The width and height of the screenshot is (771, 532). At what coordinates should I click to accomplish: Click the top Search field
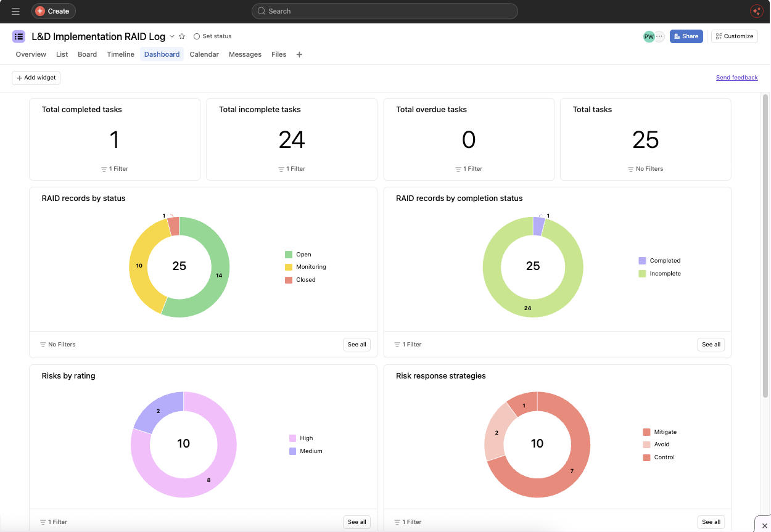point(385,11)
